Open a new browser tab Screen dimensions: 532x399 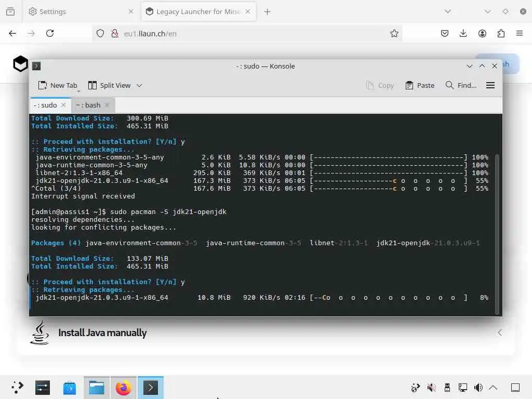click(268, 12)
